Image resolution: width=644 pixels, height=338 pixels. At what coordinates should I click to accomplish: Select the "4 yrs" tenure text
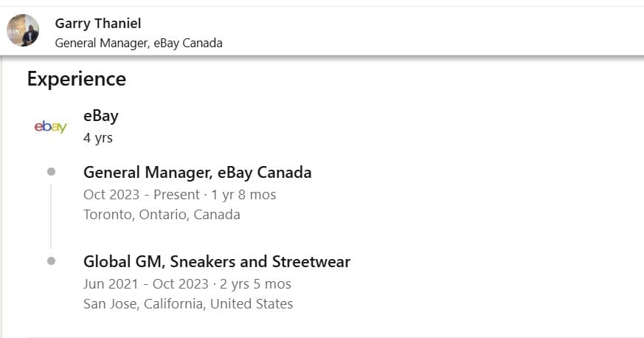(98, 137)
